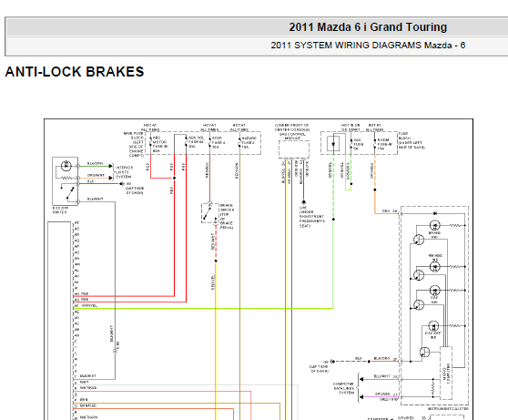Screen dimensions: 508x420
Task: Click the brake switch symbol box
Action: (209, 213)
